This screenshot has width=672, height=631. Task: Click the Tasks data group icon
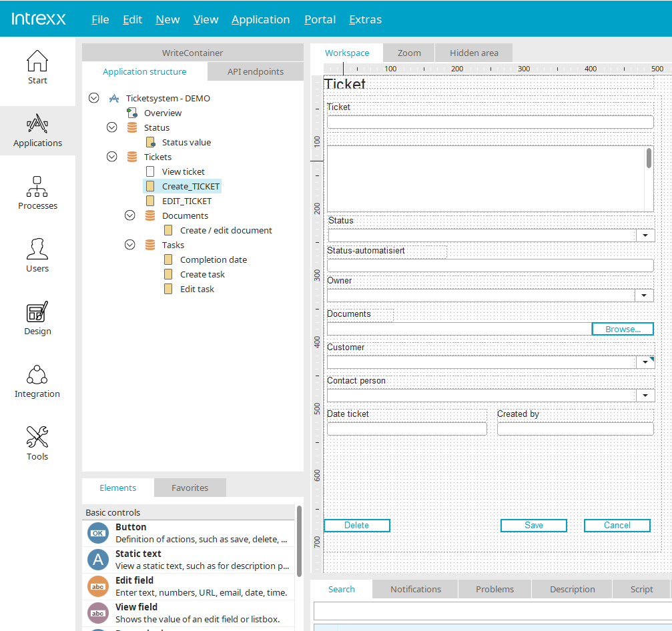150,245
